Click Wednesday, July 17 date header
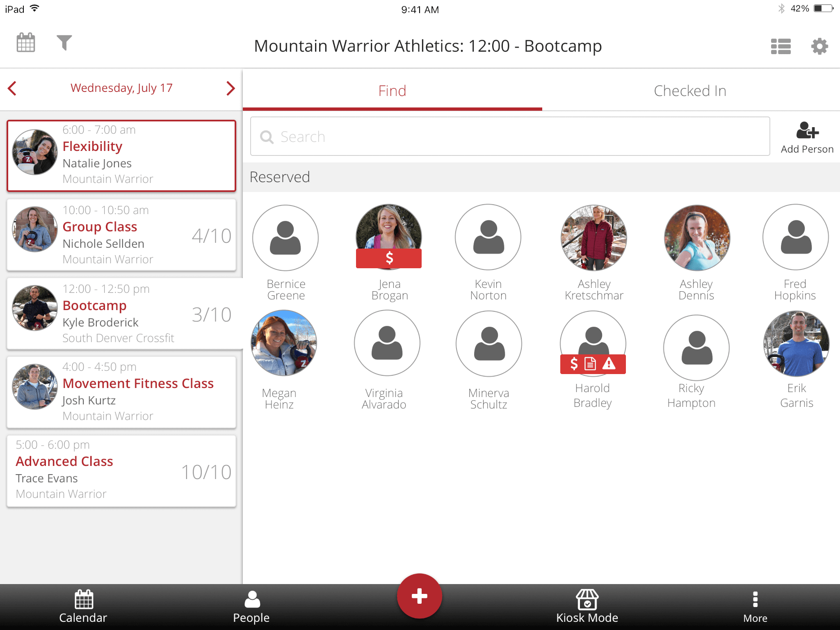Viewport: 840px width, 630px height. (121, 88)
